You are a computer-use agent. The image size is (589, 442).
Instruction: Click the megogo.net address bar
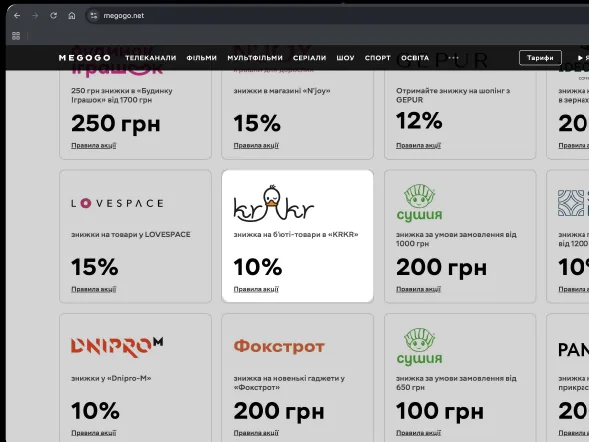(x=124, y=16)
